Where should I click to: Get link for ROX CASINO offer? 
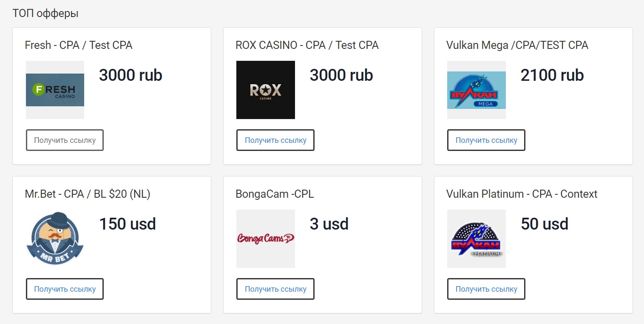click(x=275, y=140)
